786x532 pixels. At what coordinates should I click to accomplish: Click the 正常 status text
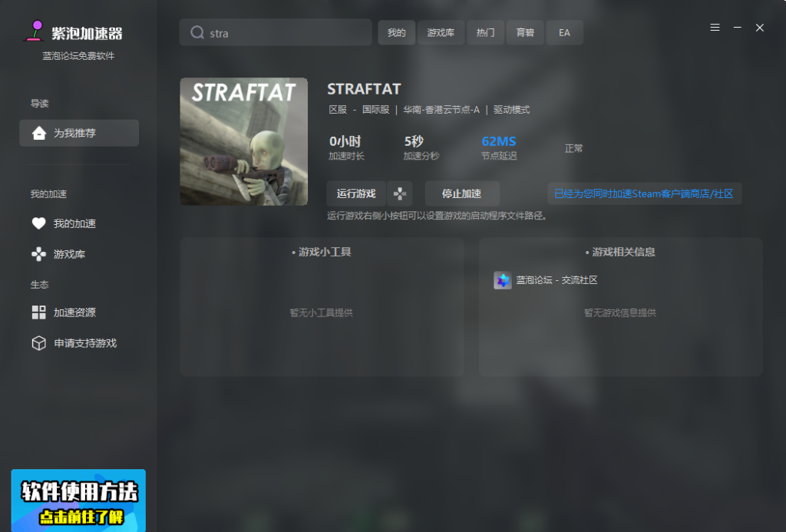click(x=574, y=148)
